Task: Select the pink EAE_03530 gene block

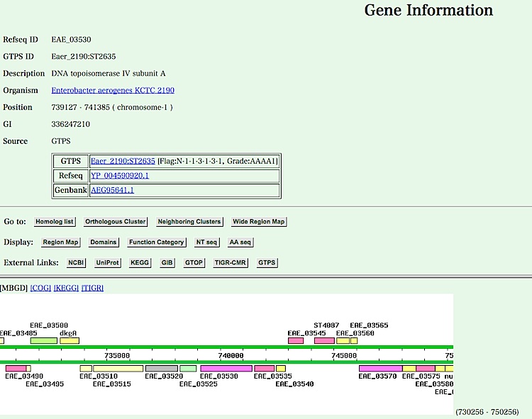Action: [226, 369]
